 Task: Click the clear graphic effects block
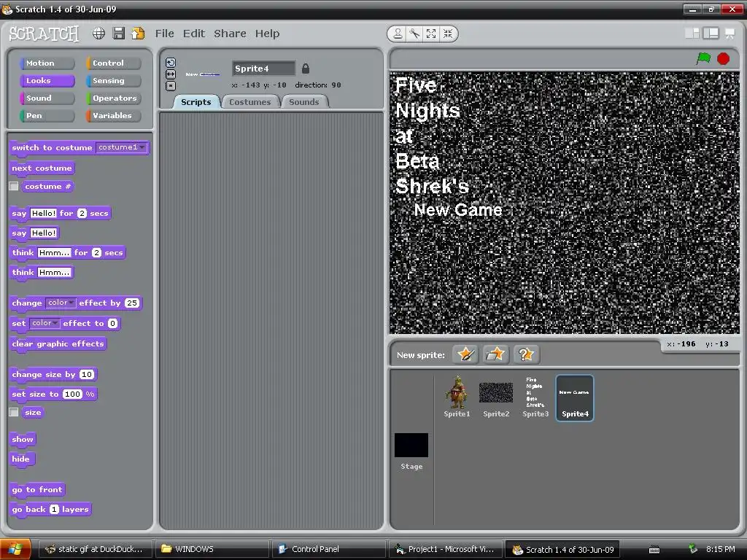(x=58, y=344)
